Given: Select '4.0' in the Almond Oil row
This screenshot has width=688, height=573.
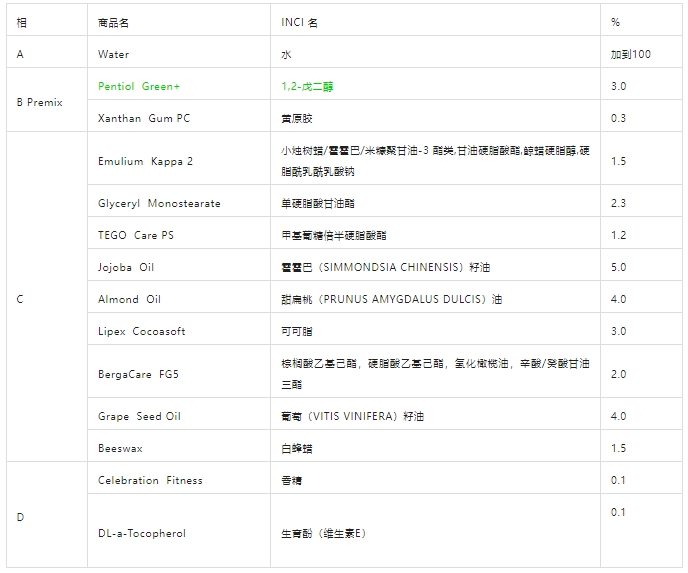Looking at the screenshot, I should point(618,300).
